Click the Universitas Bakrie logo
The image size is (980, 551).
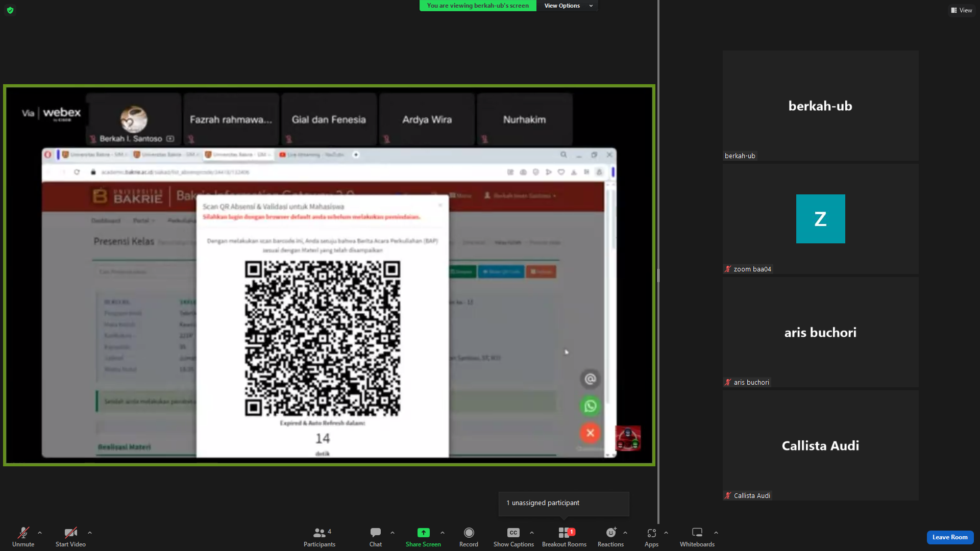click(x=128, y=196)
